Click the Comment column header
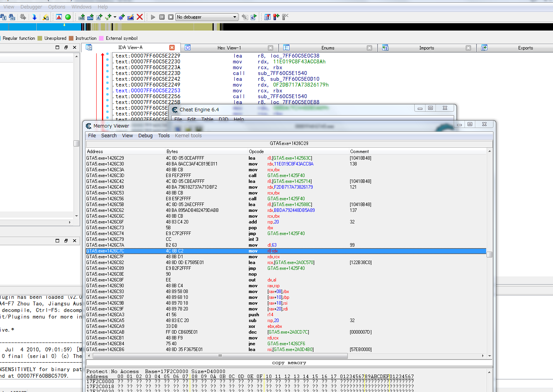The width and height of the screenshot is (553, 392). (417, 152)
